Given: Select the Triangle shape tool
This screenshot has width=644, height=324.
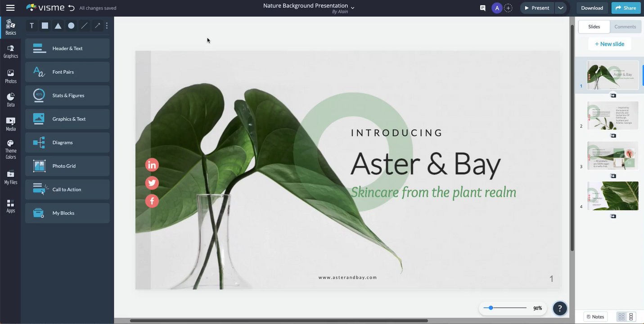Looking at the screenshot, I should click(x=58, y=26).
